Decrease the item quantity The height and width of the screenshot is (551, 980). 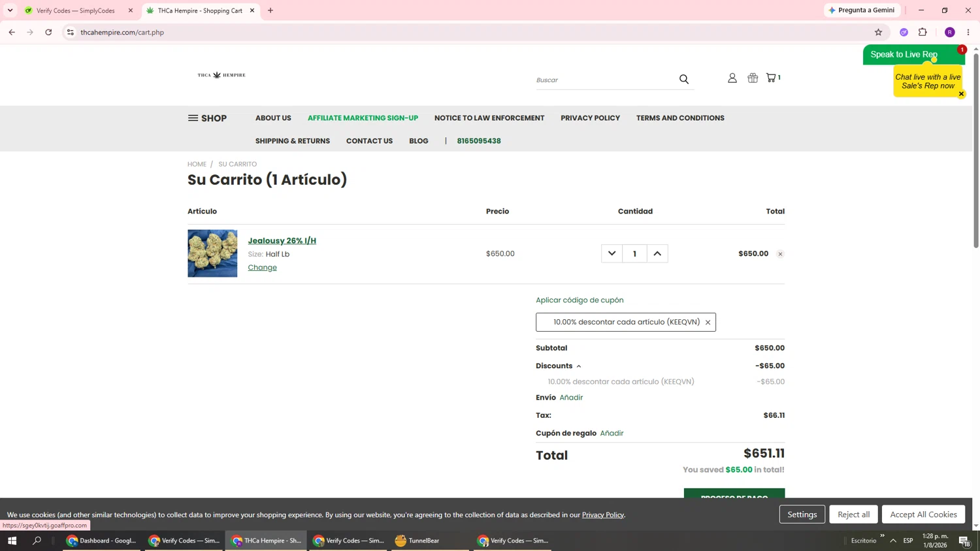click(x=612, y=253)
